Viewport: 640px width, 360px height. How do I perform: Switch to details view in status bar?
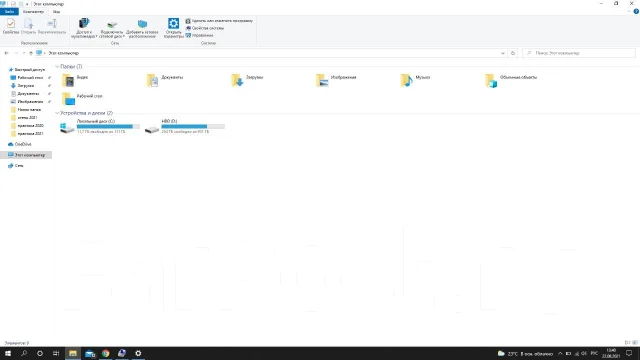coord(627,343)
